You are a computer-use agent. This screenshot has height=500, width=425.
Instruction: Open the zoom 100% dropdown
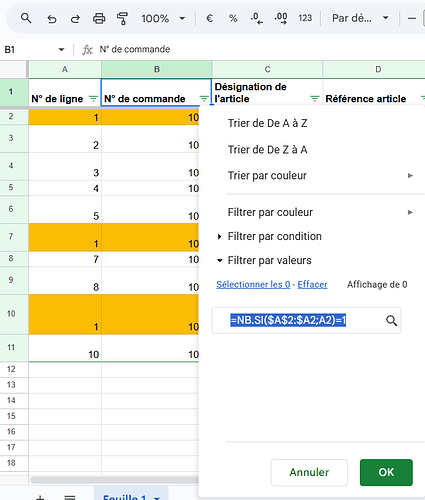[163, 18]
